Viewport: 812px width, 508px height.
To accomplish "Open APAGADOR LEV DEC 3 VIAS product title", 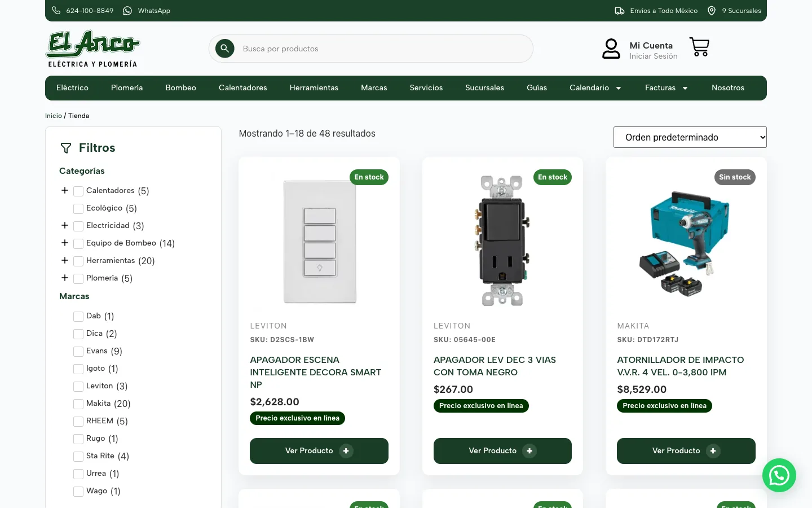I will click(x=495, y=366).
